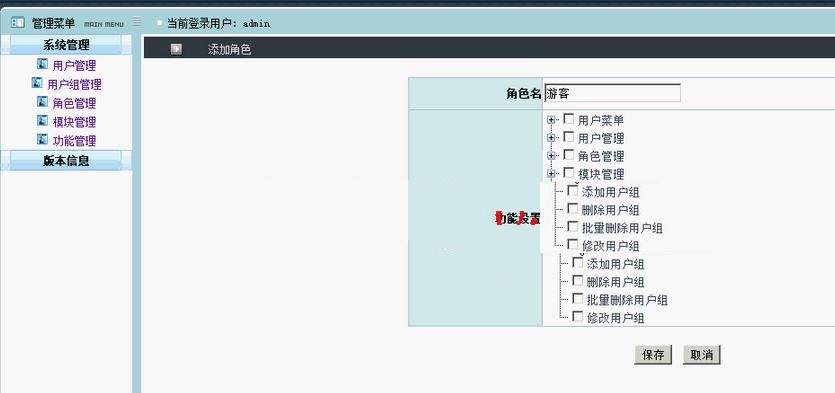Click the arrow icon next to 添加角色

click(176, 50)
